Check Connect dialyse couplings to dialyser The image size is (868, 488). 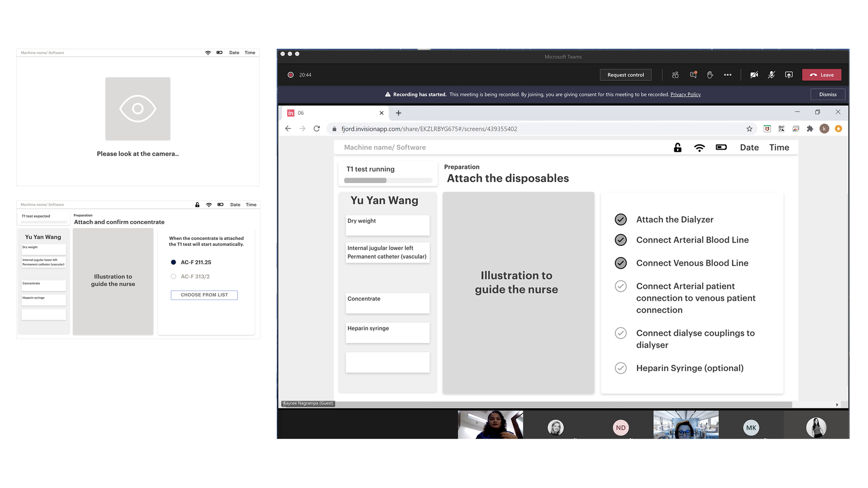click(620, 333)
